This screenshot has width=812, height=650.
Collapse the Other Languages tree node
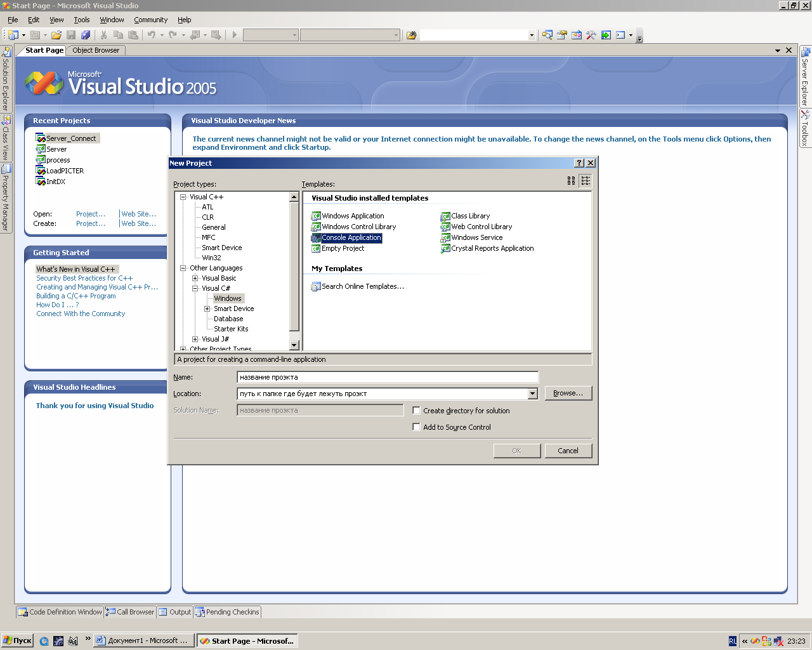click(x=183, y=268)
